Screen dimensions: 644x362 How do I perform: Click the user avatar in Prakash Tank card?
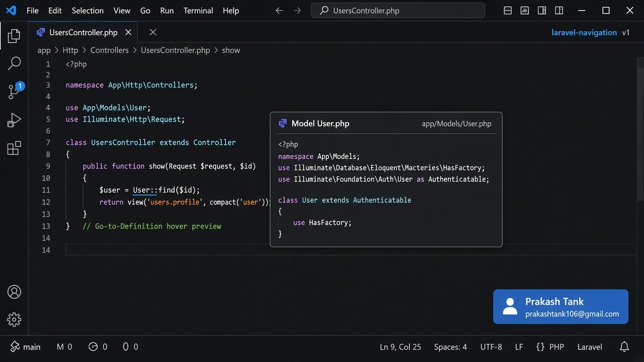(x=510, y=306)
